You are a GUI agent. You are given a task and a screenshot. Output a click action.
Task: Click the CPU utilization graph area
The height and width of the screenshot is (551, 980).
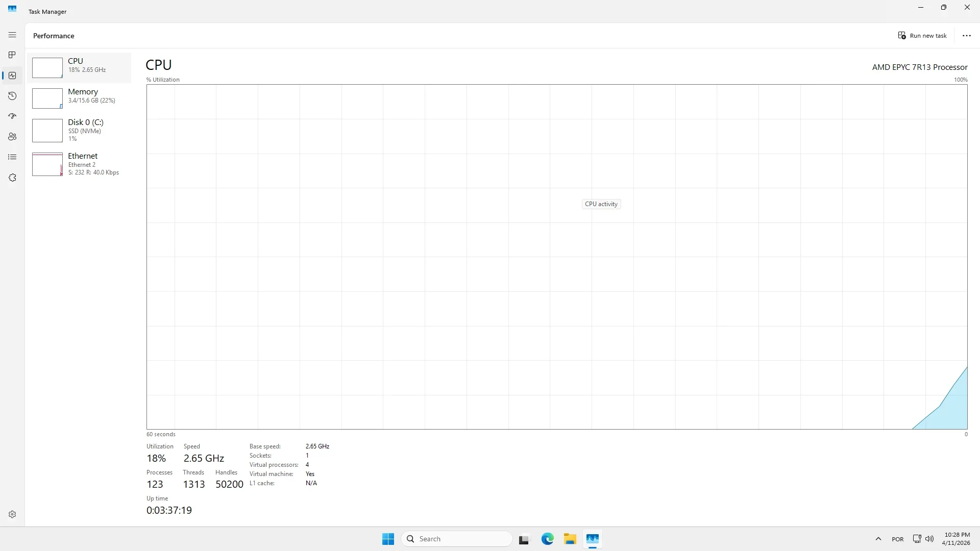557,257
